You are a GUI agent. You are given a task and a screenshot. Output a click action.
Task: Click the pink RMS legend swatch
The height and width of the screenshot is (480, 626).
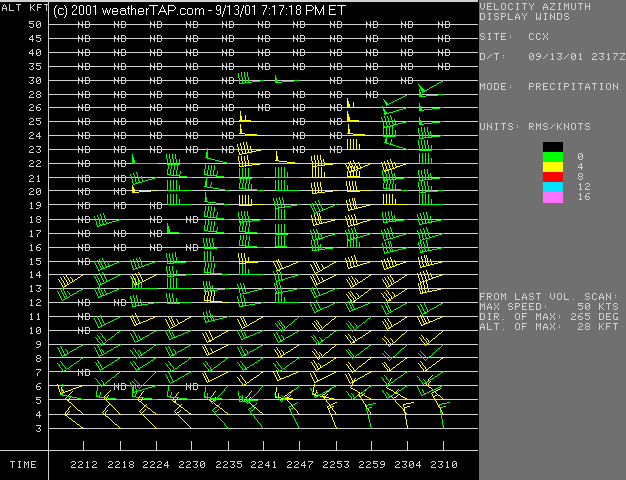(555, 198)
